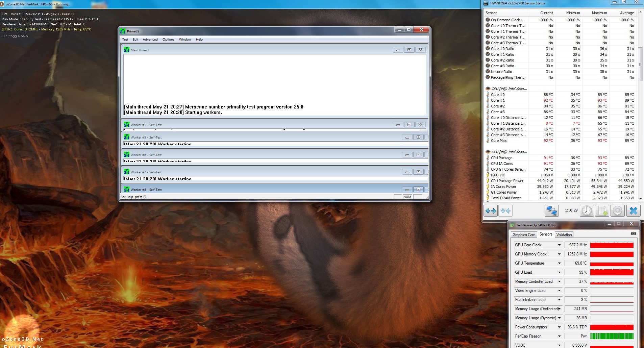Select the Sensors tab in GPU-Z
This screenshot has width=644, height=348.
[x=546, y=234]
